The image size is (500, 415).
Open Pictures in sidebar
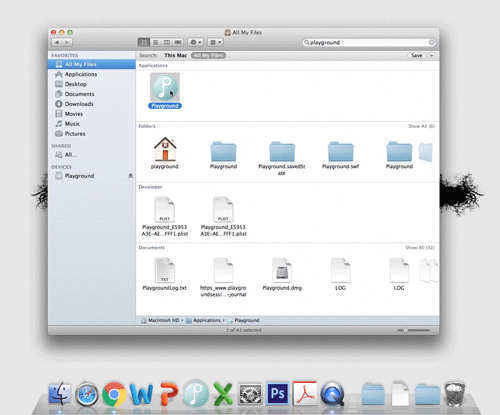click(92, 134)
